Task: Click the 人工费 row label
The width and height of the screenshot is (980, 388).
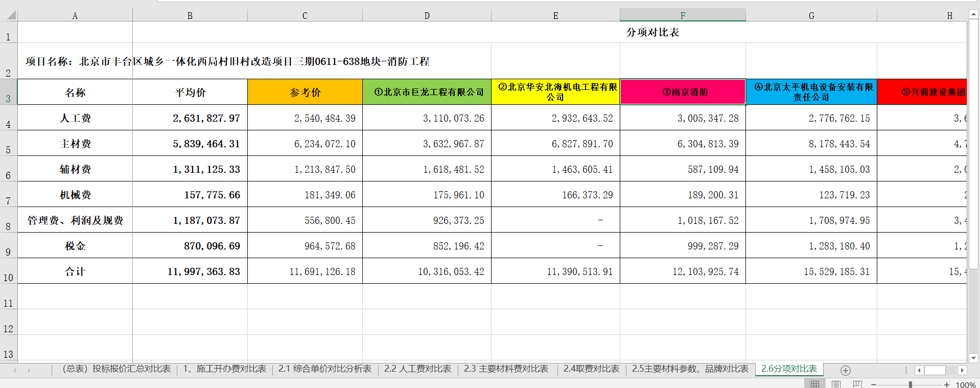Action: pos(75,118)
